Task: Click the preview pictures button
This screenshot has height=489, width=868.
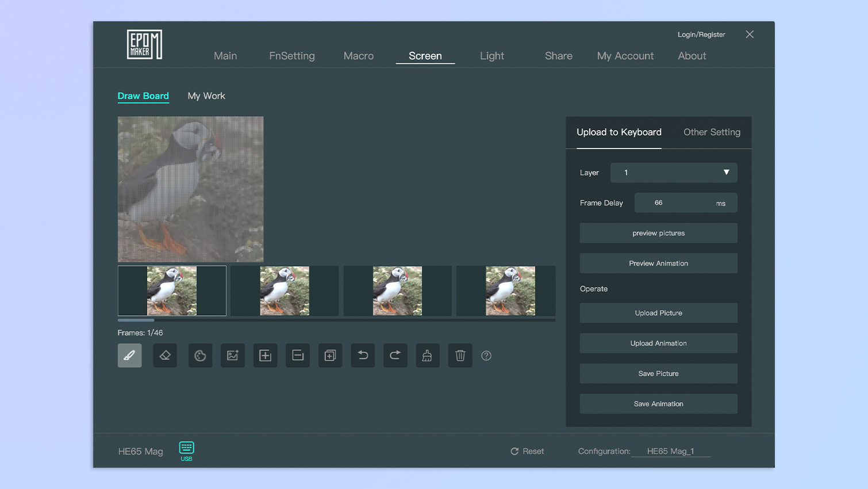Action: [x=658, y=233]
